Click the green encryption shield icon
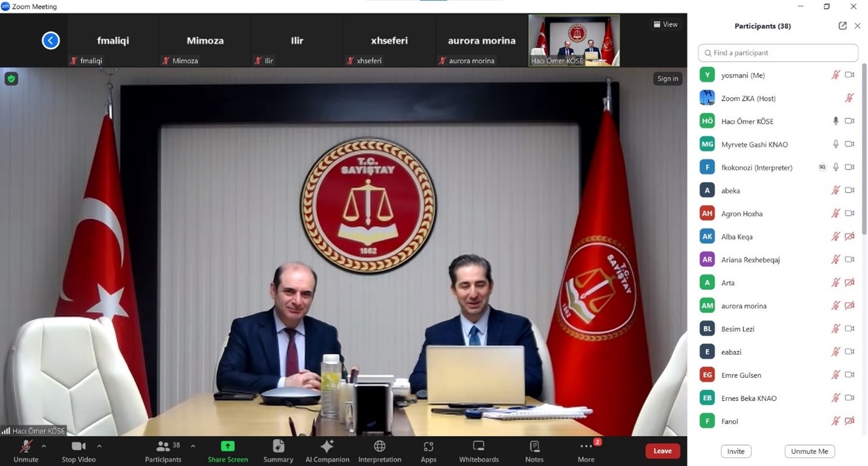The height and width of the screenshot is (466, 868). 11,79
